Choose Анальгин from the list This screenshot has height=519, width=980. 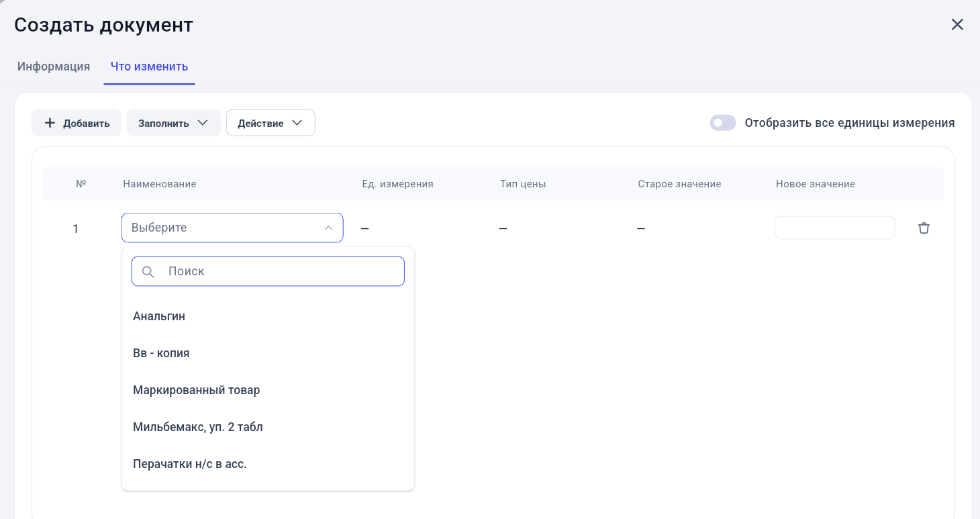coord(268,316)
